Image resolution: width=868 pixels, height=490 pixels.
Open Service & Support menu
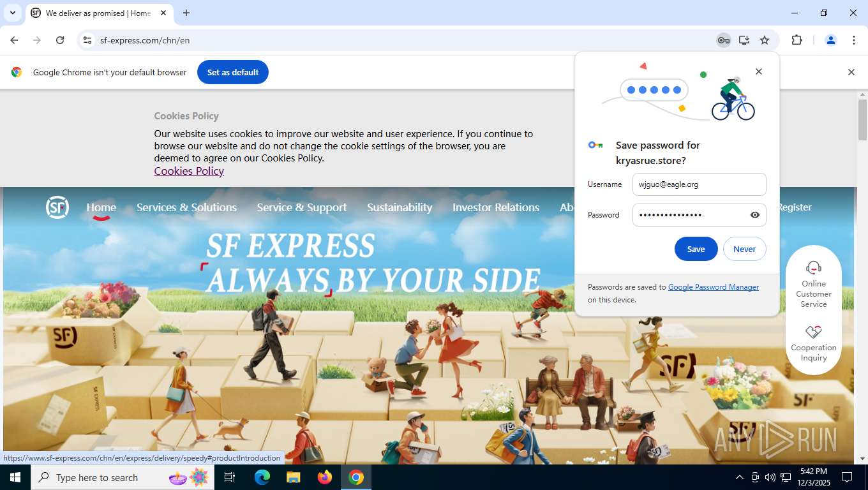[x=302, y=207]
